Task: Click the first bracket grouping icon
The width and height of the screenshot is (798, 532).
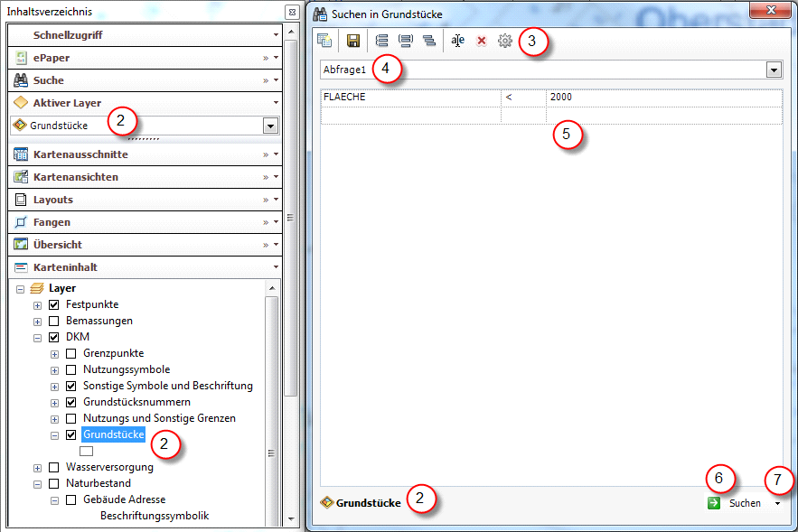Action: tap(381, 41)
